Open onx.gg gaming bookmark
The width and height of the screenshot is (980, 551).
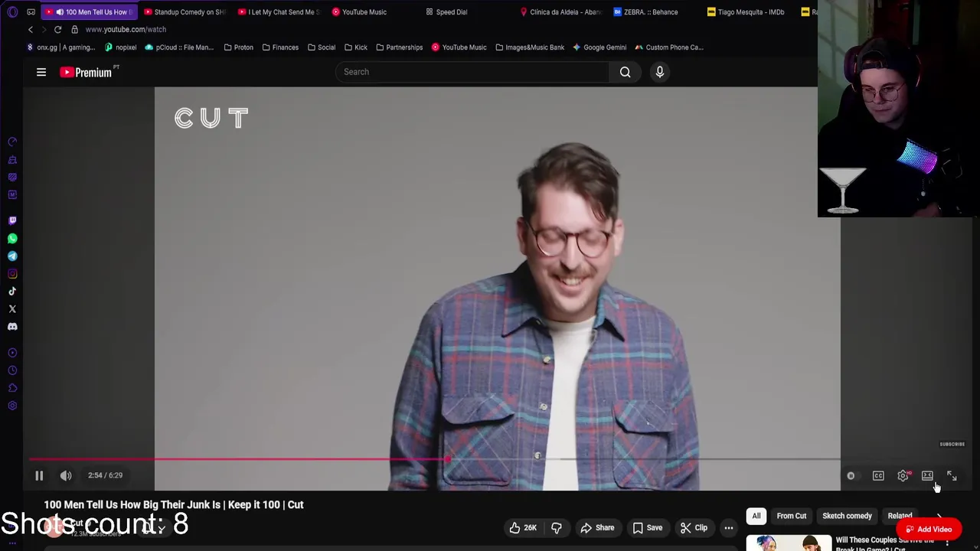60,47
